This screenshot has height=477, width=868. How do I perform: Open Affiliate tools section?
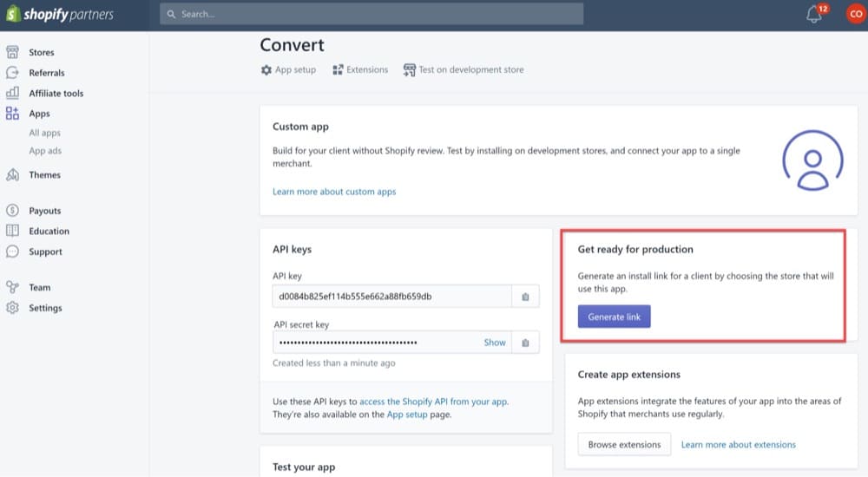(x=56, y=94)
